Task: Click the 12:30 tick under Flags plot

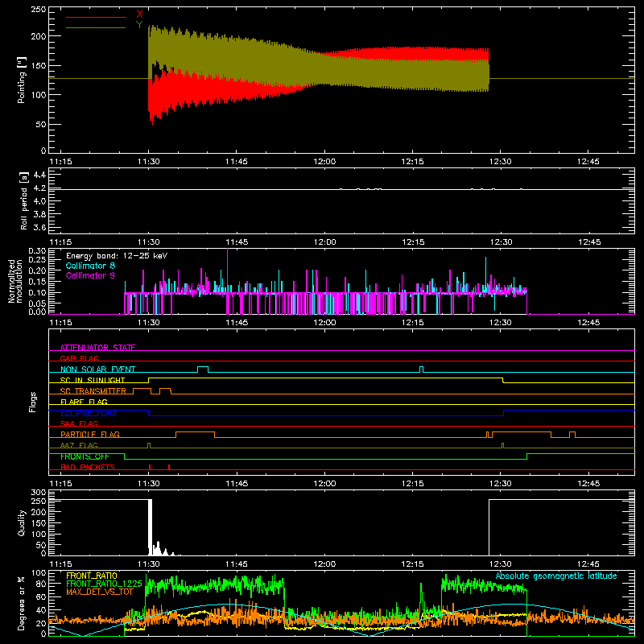Action: (x=500, y=484)
